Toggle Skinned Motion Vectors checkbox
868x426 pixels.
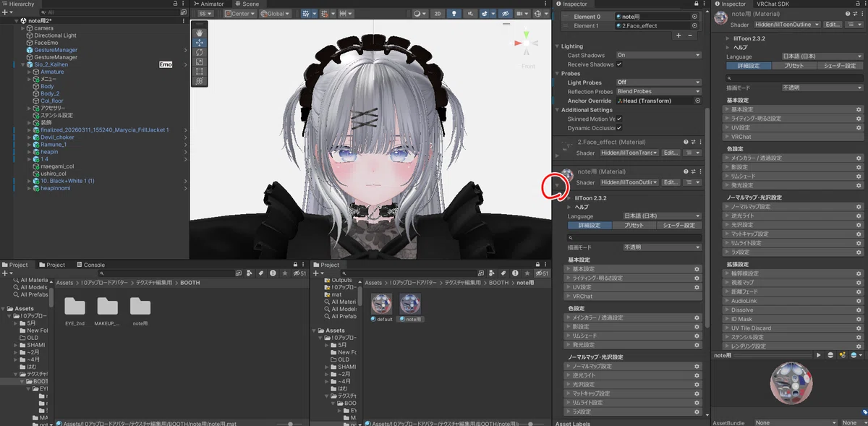(x=619, y=119)
